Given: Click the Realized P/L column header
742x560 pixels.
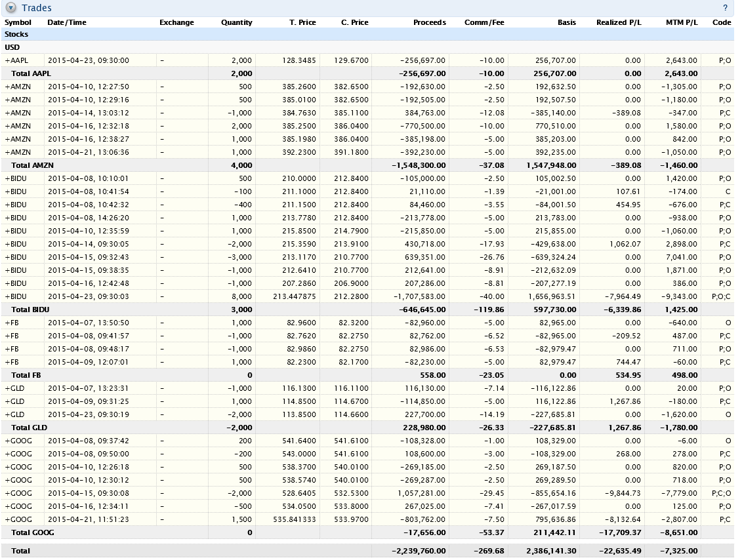Looking at the screenshot, I should point(619,22).
